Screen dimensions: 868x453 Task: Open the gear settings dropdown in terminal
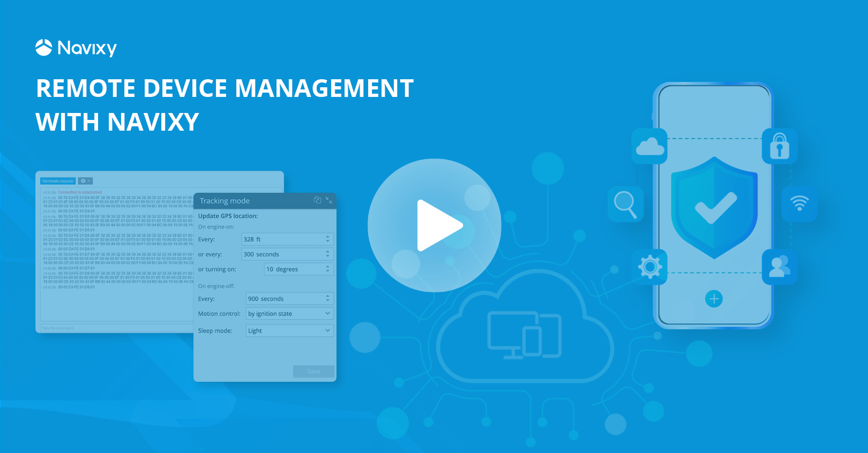pyautogui.click(x=85, y=181)
